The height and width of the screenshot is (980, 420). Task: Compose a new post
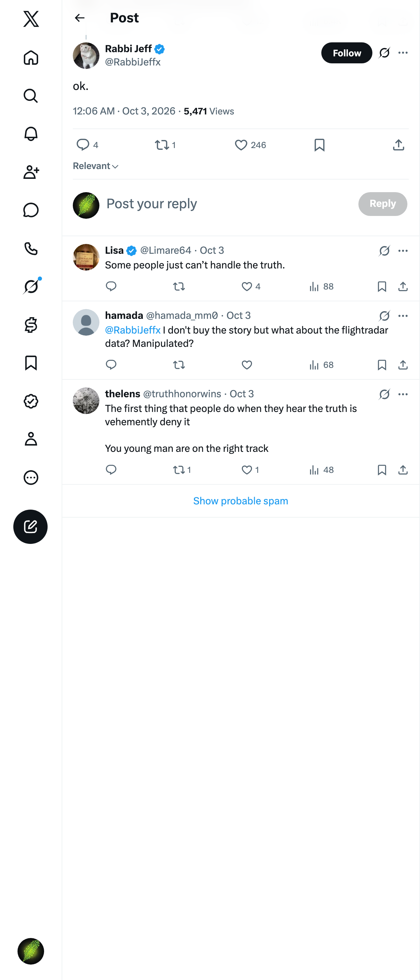[30, 526]
